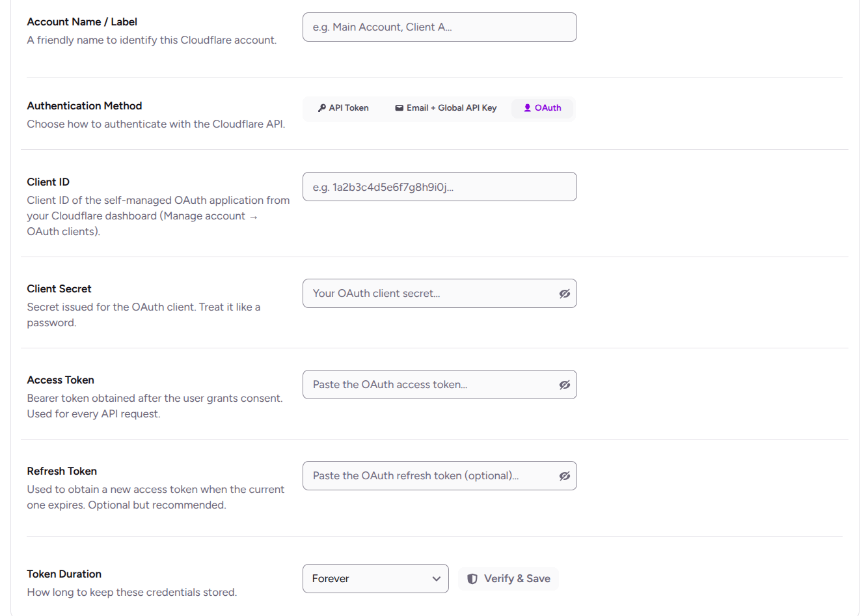Click 'Choose how to authenticate with the Cloudflare API.'
Image resolution: width=868 pixels, height=616 pixels.
click(x=156, y=124)
